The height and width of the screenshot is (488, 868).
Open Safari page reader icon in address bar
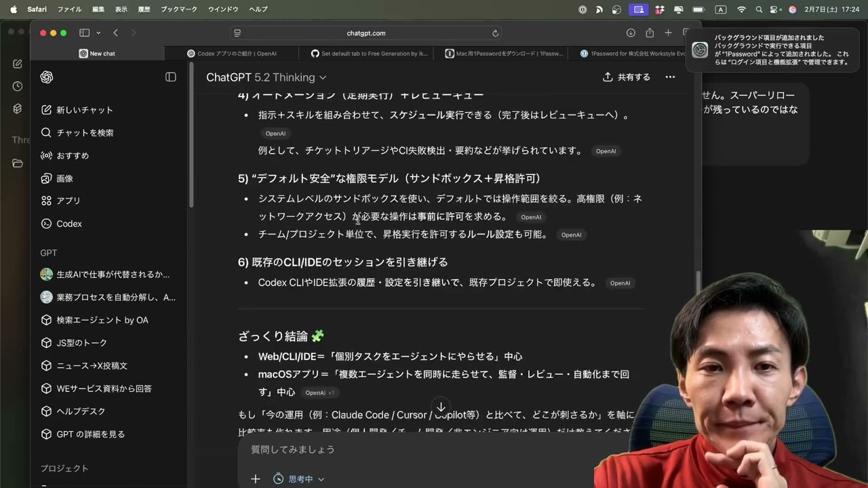point(237,33)
